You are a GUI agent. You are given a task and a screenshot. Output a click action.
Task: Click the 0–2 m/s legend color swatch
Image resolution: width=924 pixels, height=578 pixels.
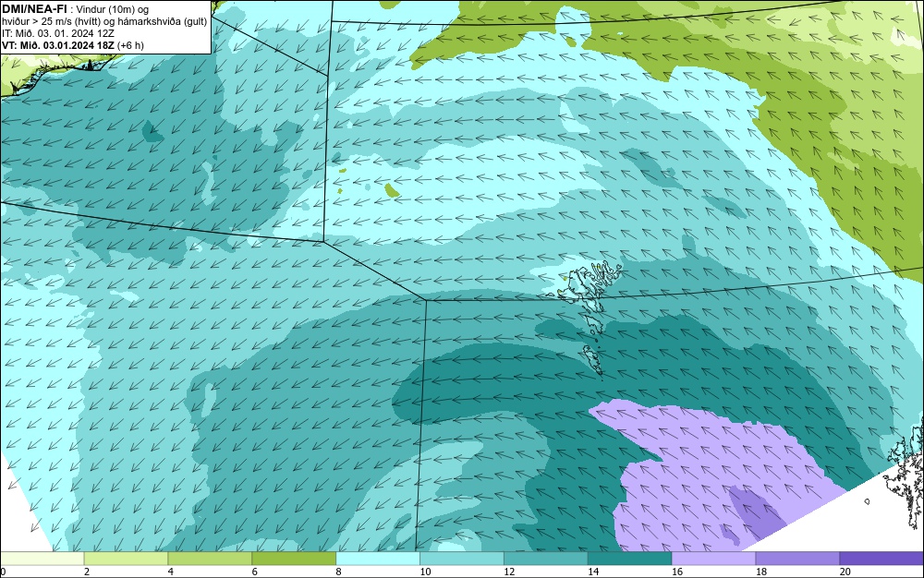(x=43, y=559)
